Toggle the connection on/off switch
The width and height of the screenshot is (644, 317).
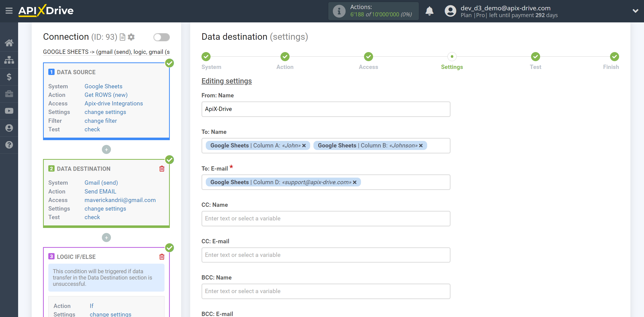point(162,37)
